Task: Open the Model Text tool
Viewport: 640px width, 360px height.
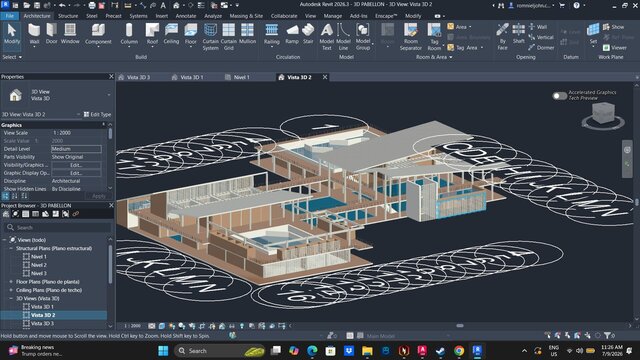Action: tap(327, 37)
